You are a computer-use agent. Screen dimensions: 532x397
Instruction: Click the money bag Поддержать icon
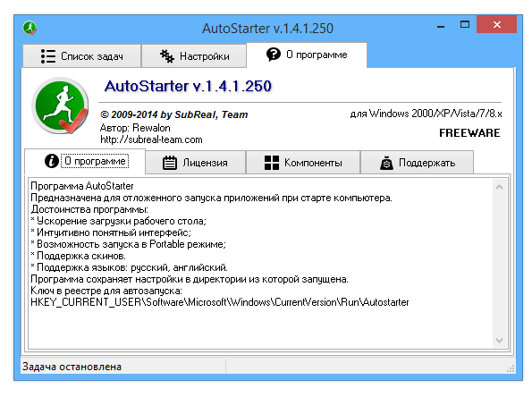pyautogui.click(x=386, y=163)
